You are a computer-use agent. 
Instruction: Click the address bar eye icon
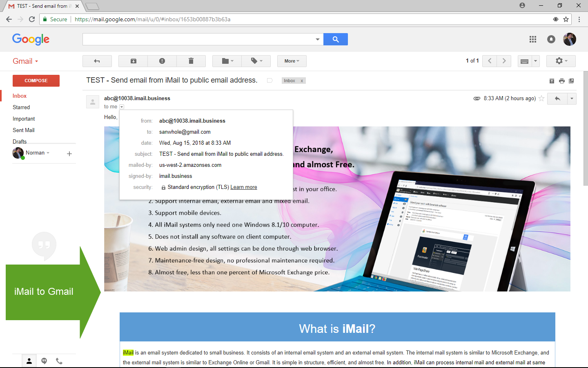pyautogui.click(x=555, y=19)
